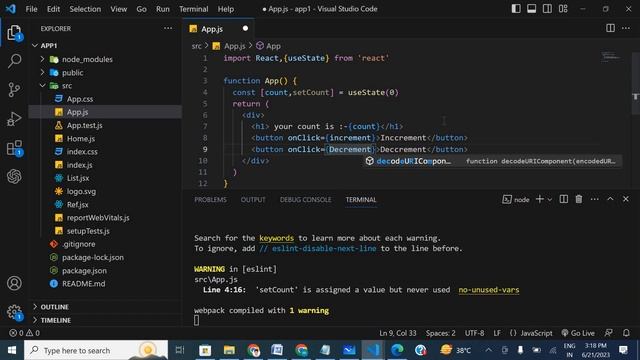Image resolution: width=640 pixels, height=360 pixels.
Task: Toggle the bottom panel layout icon
Action: [x=531, y=9]
